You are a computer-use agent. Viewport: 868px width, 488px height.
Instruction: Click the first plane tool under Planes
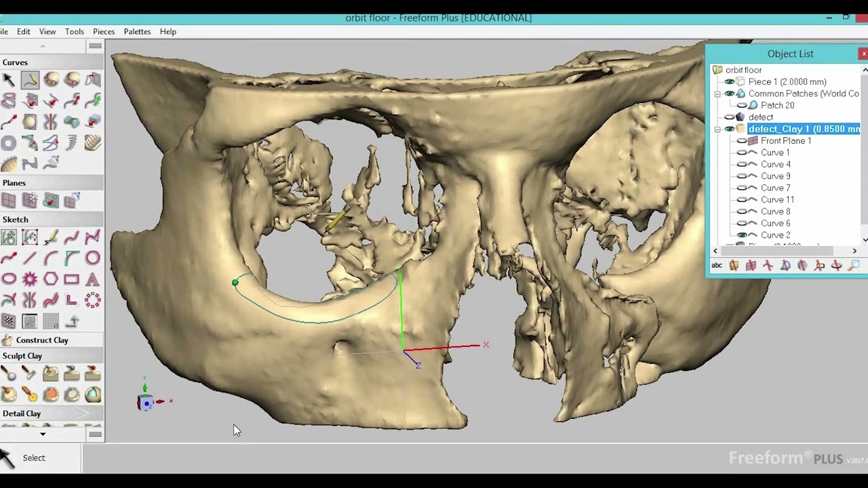pyautogui.click(x=9, y=201)
